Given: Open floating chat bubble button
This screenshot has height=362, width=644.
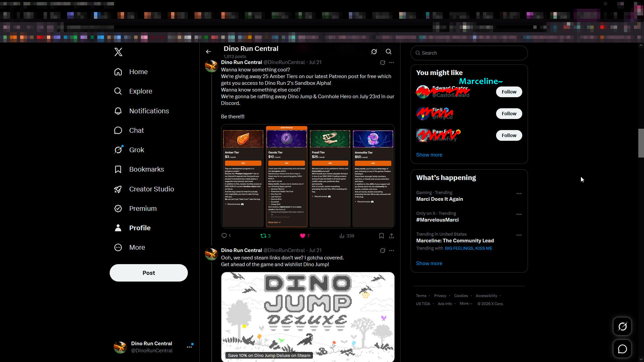Looking at the screenshot, I should click(x=622, y=349).
